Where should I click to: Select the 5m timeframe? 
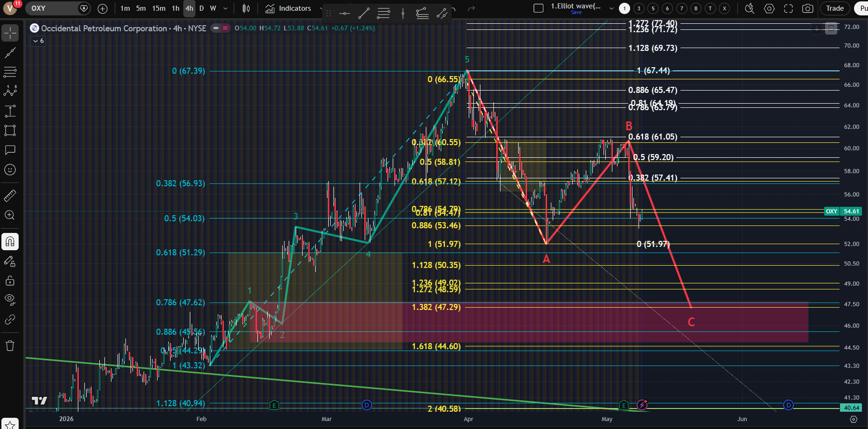[141, 8]
